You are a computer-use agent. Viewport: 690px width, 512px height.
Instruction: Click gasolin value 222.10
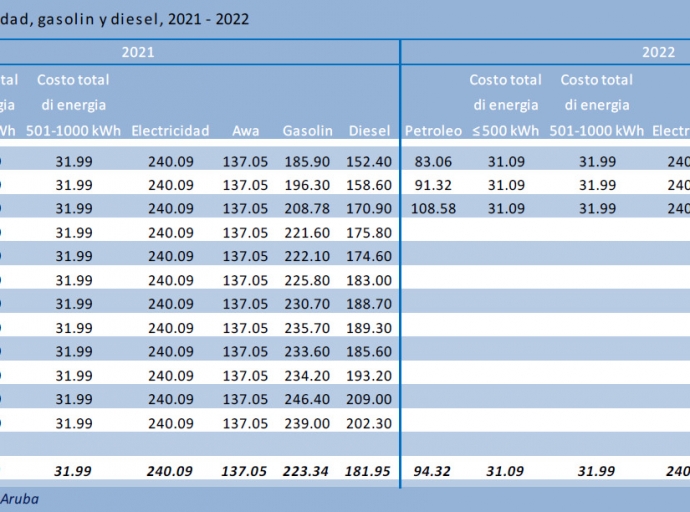click(307, 256)
